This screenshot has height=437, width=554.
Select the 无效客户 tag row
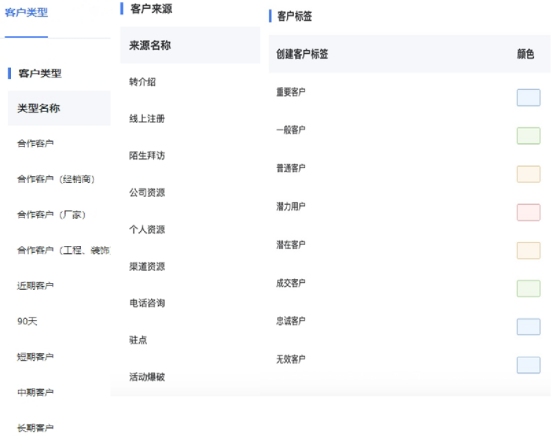409,359
